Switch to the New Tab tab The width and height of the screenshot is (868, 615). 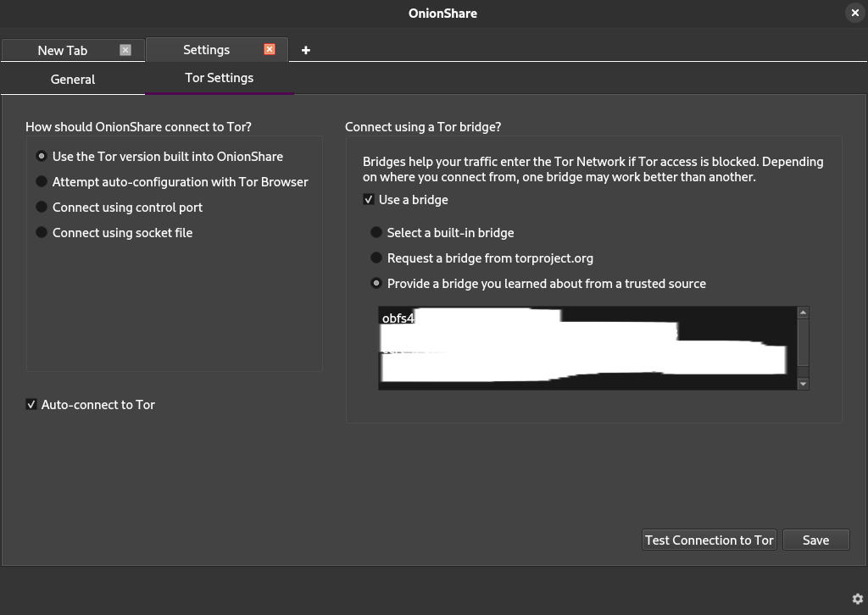click(62, 51)
